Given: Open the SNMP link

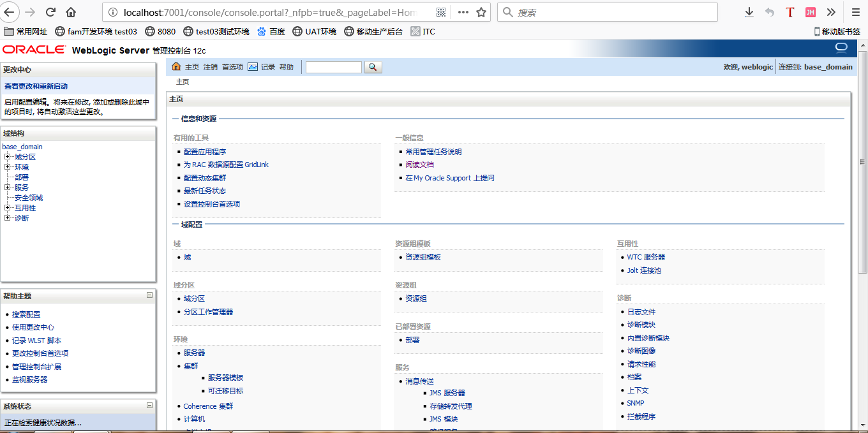Looking at the screenshot, I should pos(636,403).
